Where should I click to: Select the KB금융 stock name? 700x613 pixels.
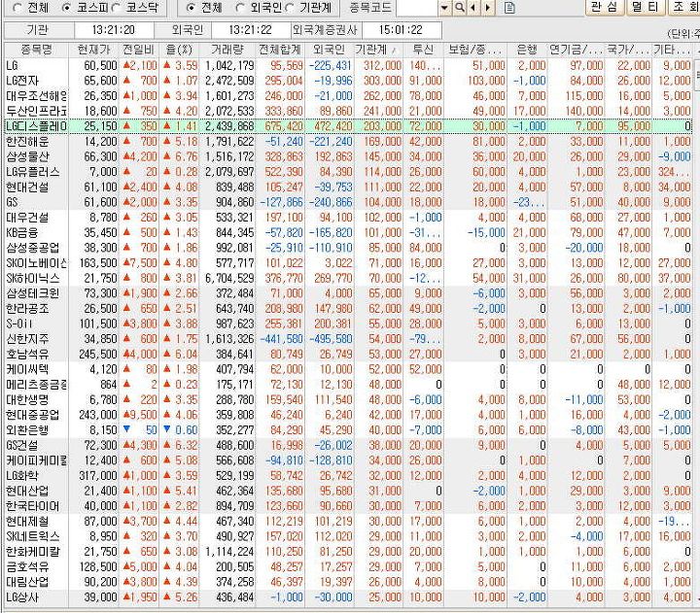tap(21, 233)
